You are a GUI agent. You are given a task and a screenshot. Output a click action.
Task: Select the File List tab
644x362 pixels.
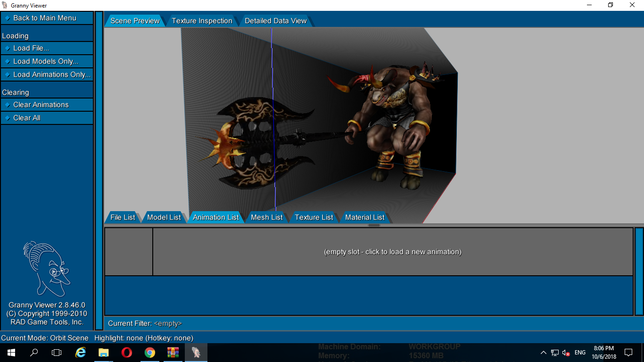point(123,217)
